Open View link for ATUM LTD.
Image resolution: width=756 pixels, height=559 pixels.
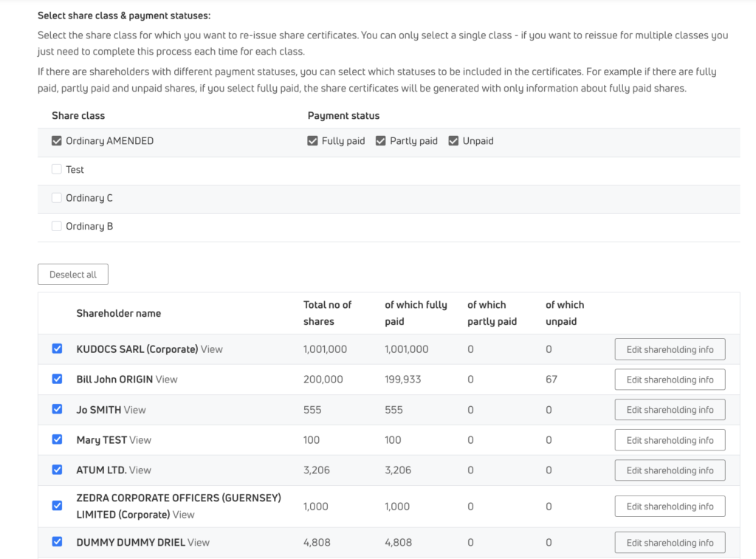pyautogui.click(x=140, y=470)
